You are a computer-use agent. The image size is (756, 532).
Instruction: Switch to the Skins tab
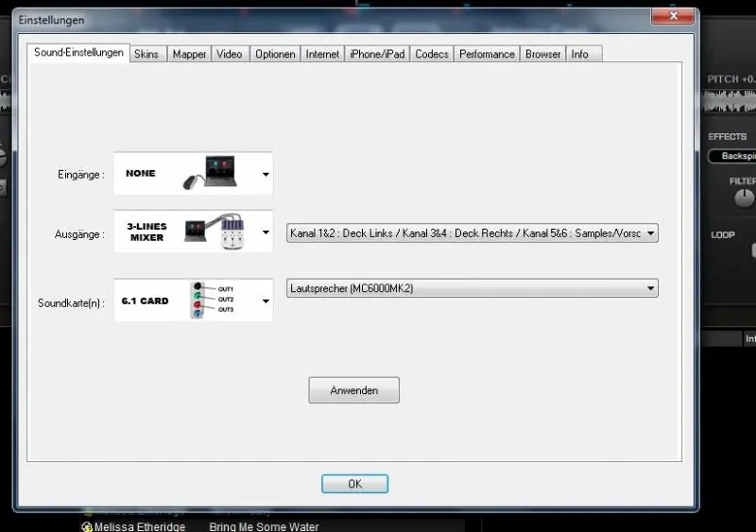[x=146, y=54]
